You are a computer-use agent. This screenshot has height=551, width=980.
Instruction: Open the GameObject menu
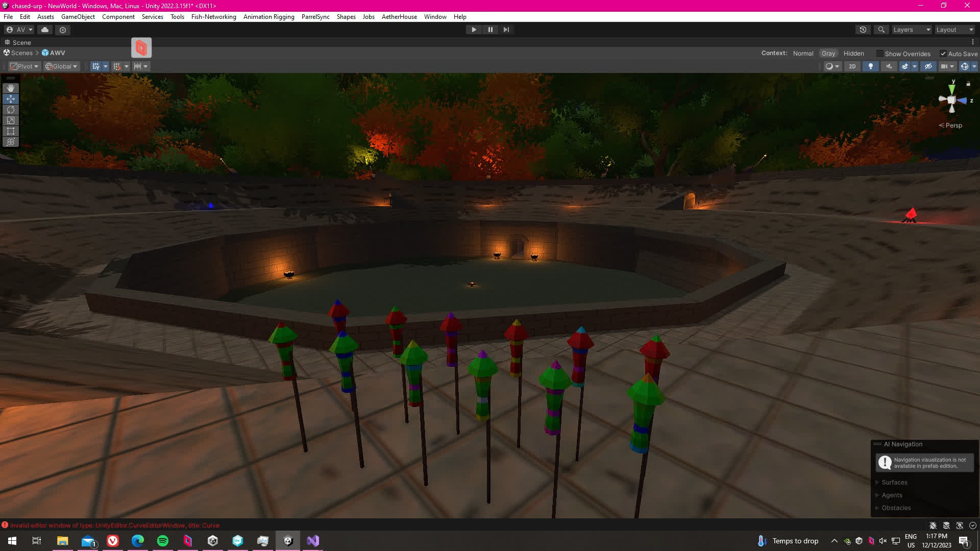(x=78, y=17)
